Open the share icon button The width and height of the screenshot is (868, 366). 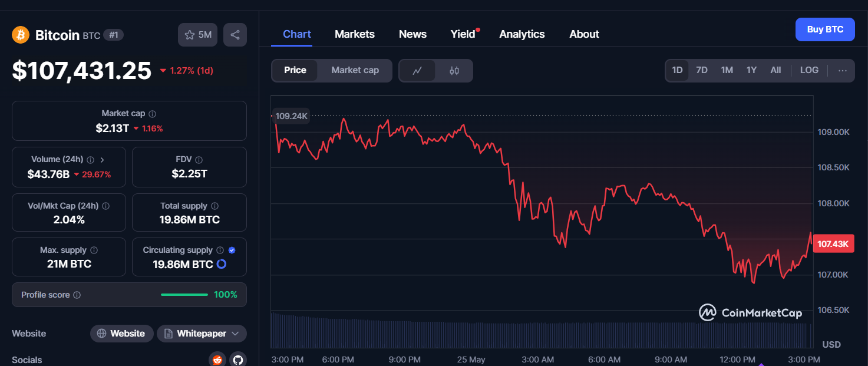pos(235,35)
